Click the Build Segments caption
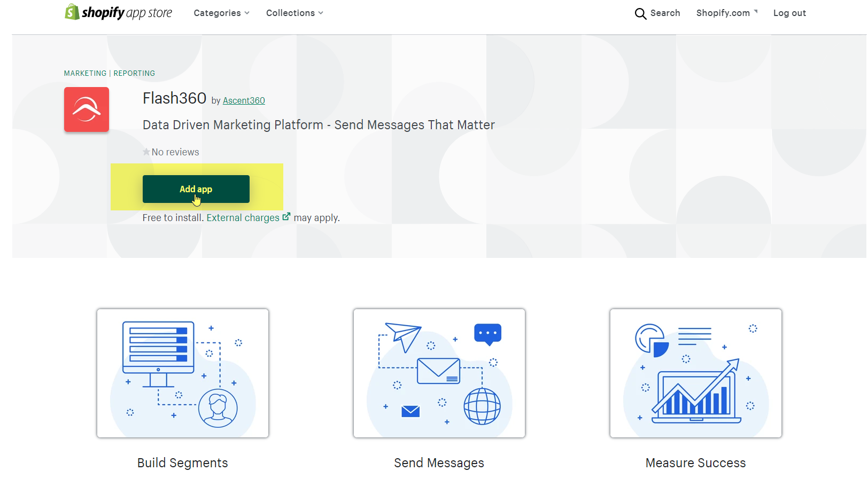This screenshot has height=479, width=868. point(183,463)
